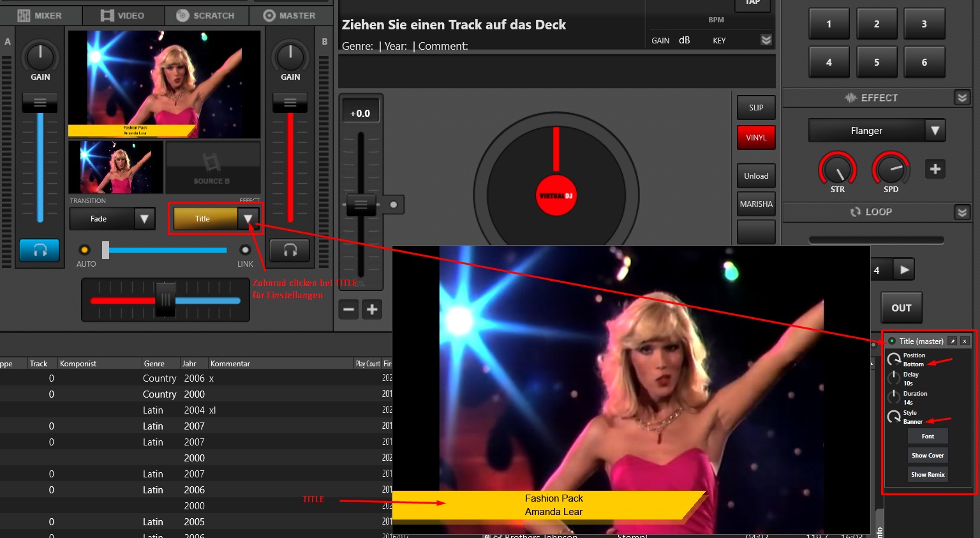Click the Unload button
980x538 pixels.
click(x=756, y=176)
